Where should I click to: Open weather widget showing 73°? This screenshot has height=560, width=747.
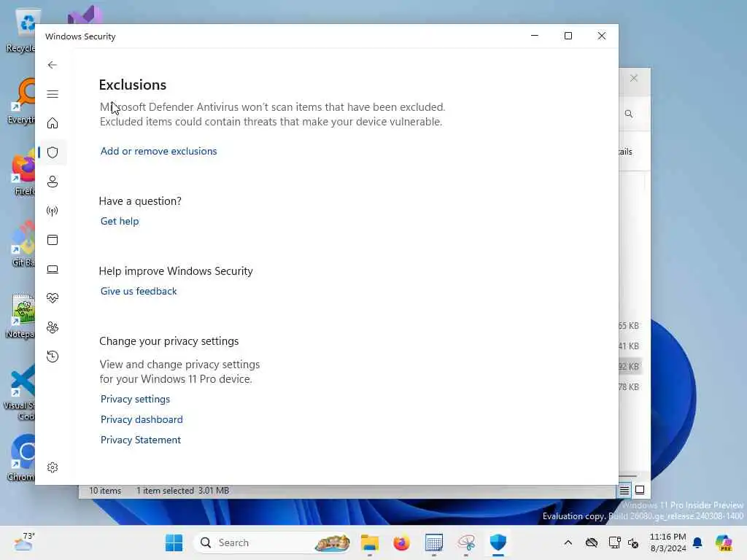(x=24, y=542)
